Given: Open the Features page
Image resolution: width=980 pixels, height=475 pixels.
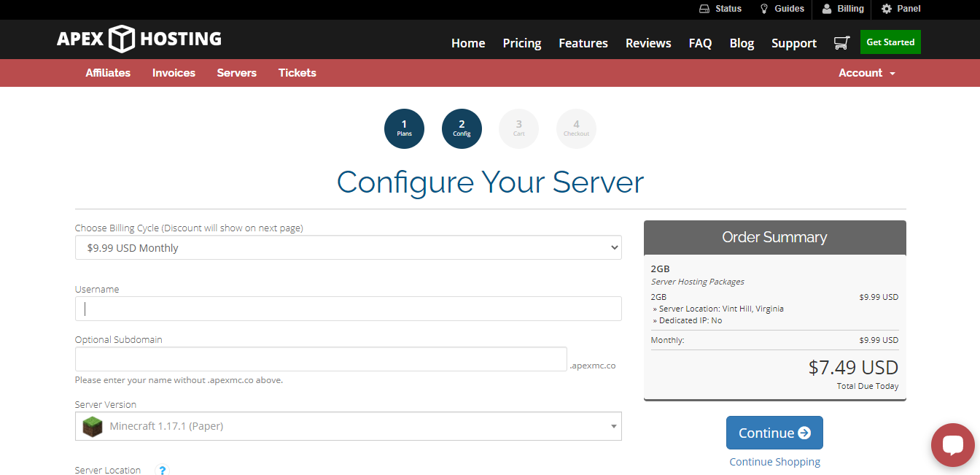Looking at the screenshot, I should click(583, 43).
